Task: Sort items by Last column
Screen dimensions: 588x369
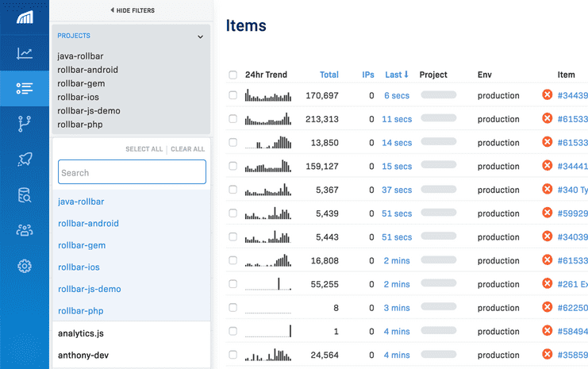Action: point(396,75)
